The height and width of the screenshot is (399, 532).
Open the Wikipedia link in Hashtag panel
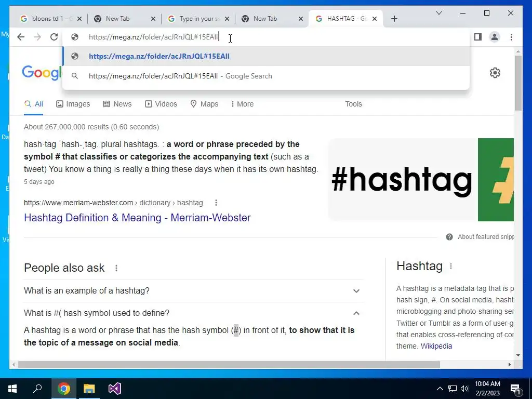tap(436, 346)
